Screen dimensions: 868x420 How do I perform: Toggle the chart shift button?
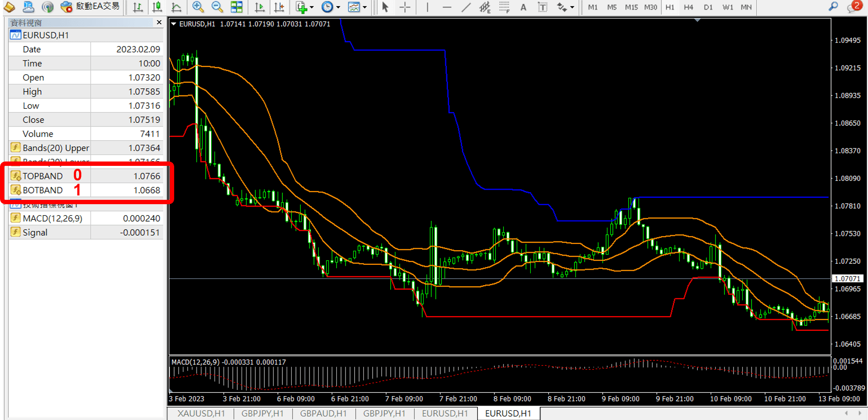point(279,7)
